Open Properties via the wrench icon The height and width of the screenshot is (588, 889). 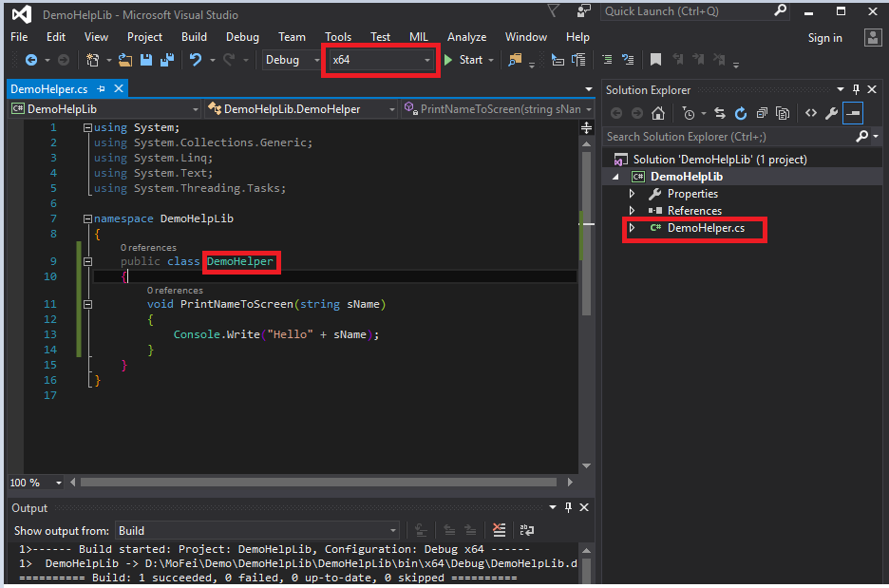coord(831,113)
